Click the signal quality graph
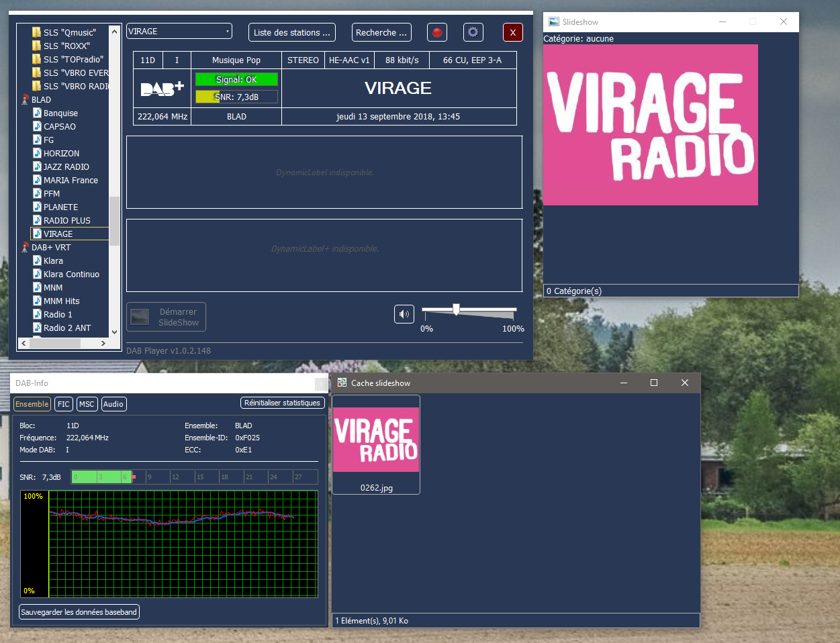The width and height of the screenshot is (840, 643). tap(169, 544)
